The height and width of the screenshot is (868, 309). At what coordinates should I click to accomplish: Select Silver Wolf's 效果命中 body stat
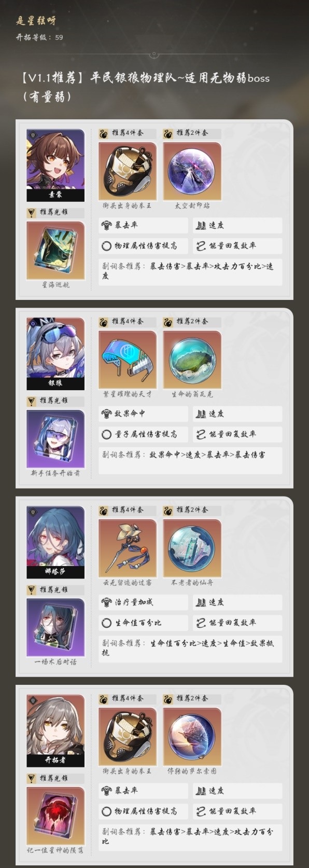[143, 414]
